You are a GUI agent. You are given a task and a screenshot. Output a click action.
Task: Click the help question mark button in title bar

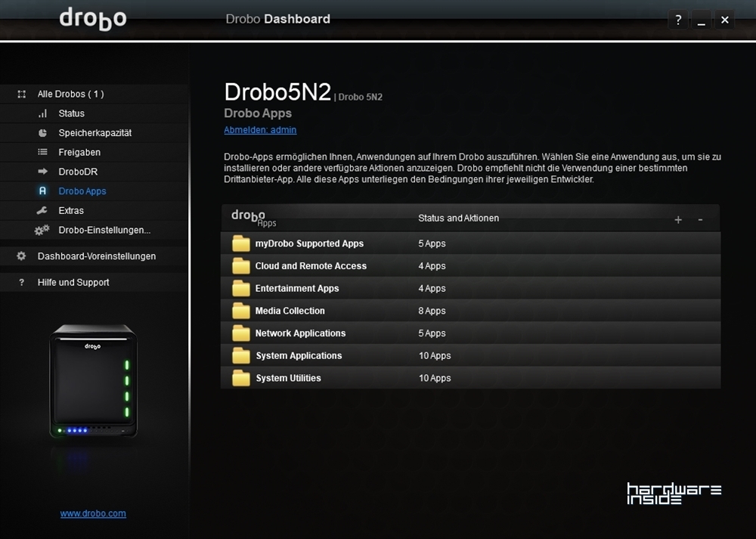coord(678,20)
